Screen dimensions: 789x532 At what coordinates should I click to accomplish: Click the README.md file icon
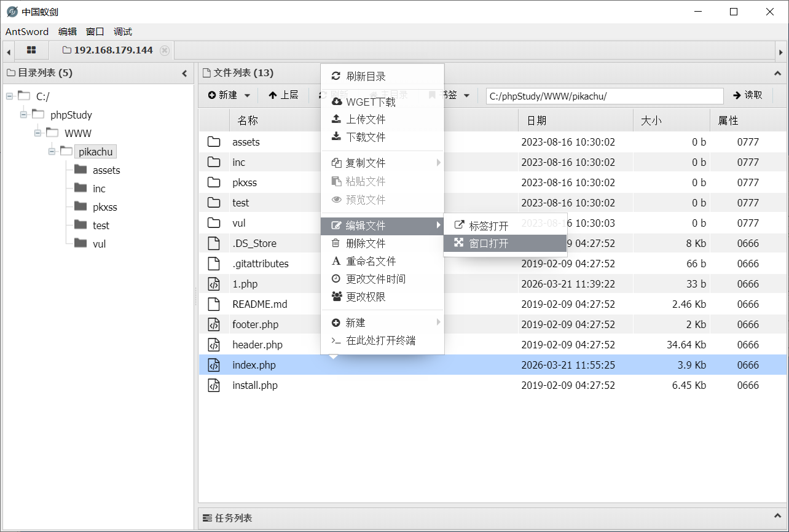click(x=214, y=304)
